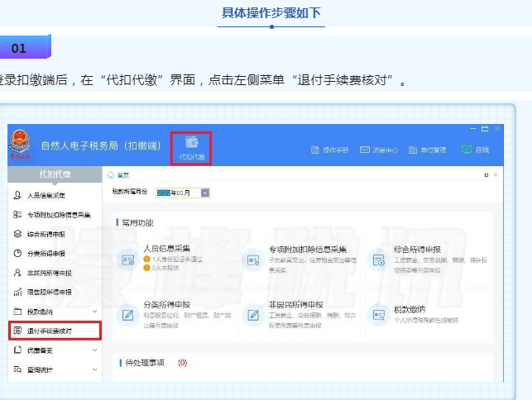
Task: Click 限售股所得申报 sidebar bar-chart icon
Action: click(x=17, y=292)
